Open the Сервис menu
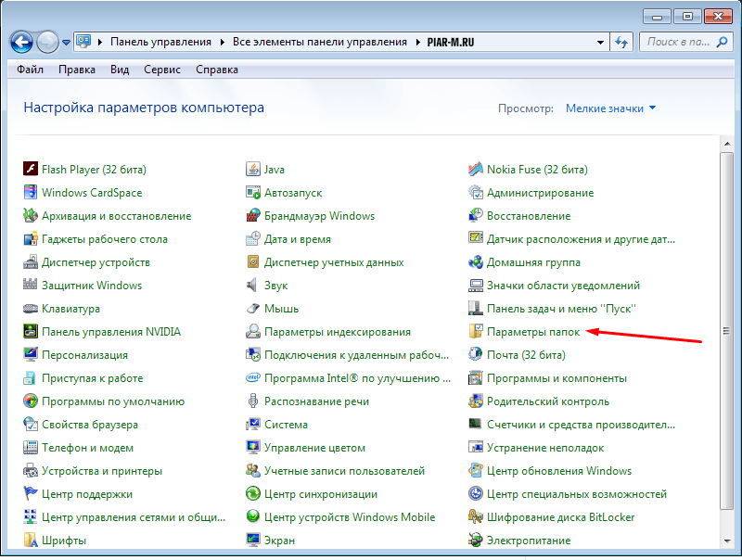742x560 pixels. [x=162, y=70]
